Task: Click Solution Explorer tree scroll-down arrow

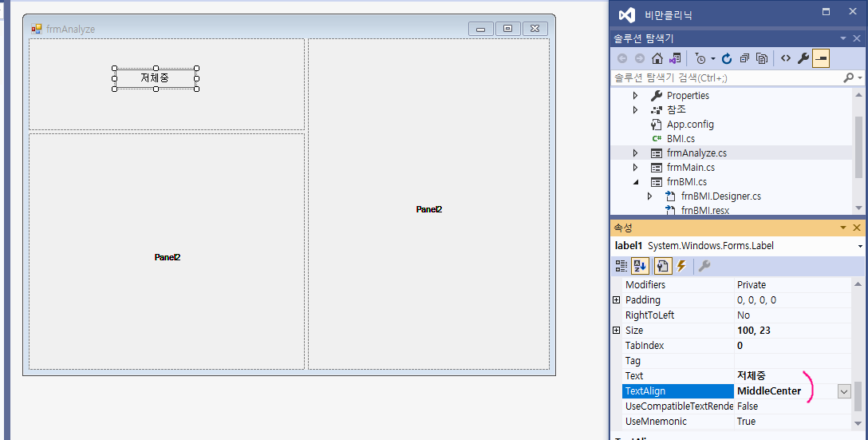Action: tap(858, 208)
